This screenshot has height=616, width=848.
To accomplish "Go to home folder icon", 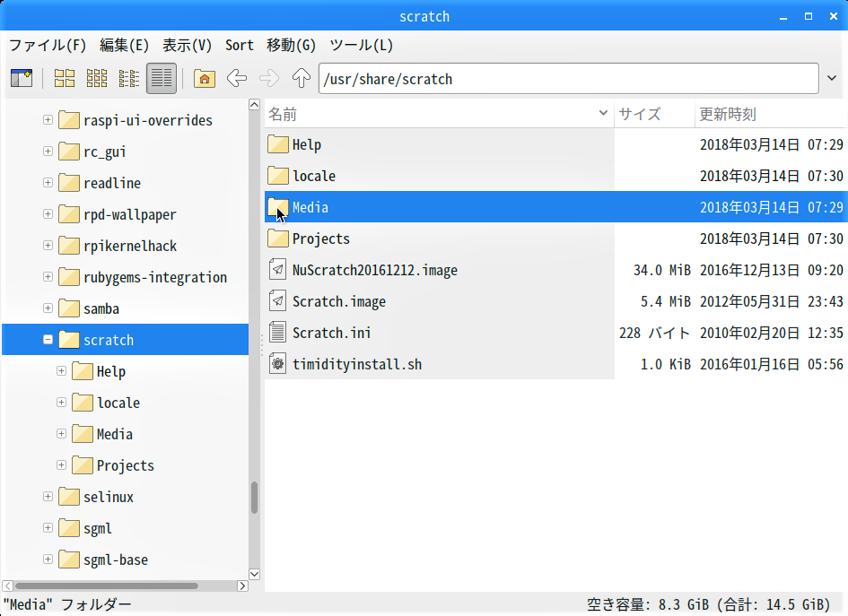I will click(205, 78).
